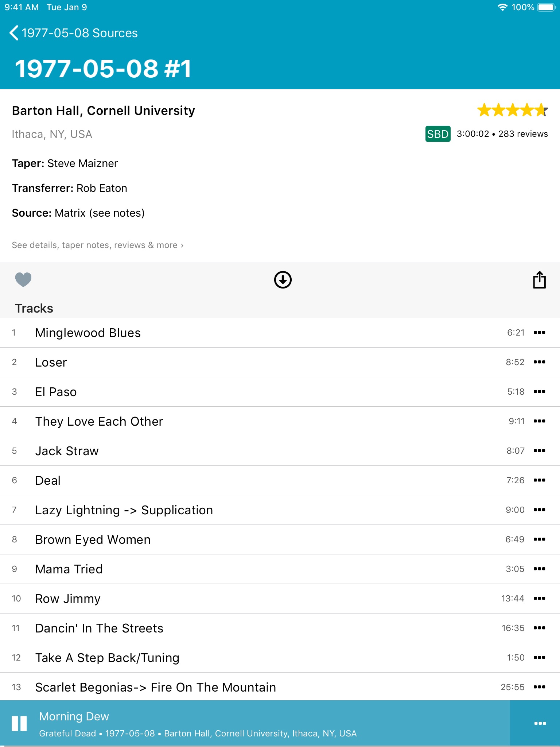Viewport: 560px width, 747px height.
Task: Open the ellipsis menu for Mama Tried
Action: click(539, 569)
